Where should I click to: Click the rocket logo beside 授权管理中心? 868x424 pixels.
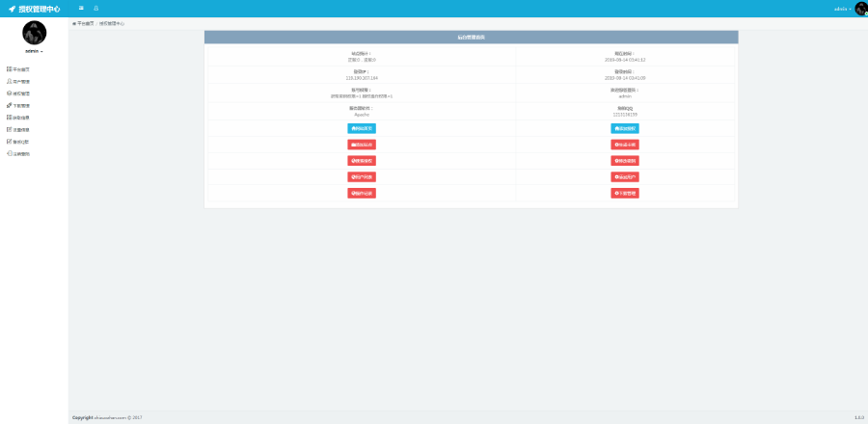point(13,9)
